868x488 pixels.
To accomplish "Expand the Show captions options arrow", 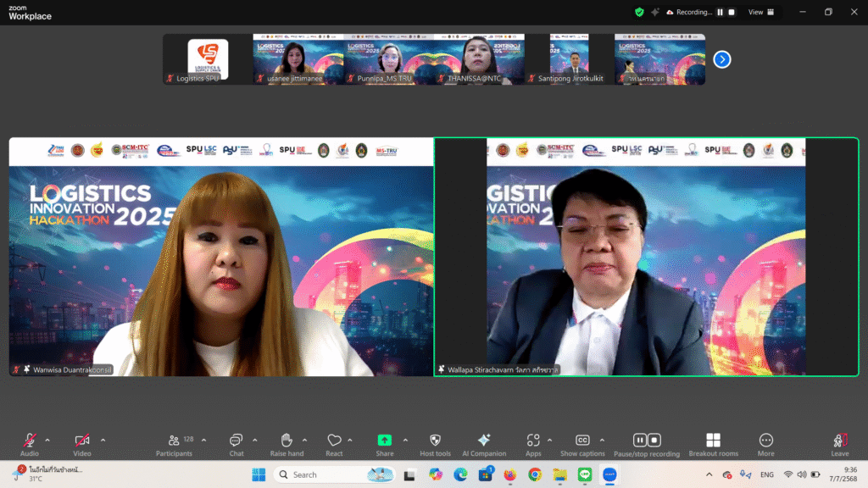I will point(602,441).
